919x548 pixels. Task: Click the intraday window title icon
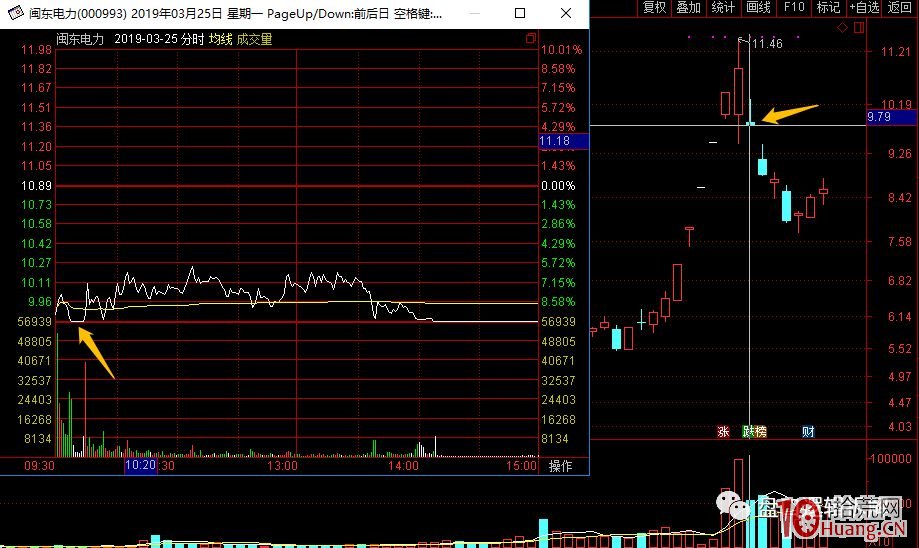(15, 13)
